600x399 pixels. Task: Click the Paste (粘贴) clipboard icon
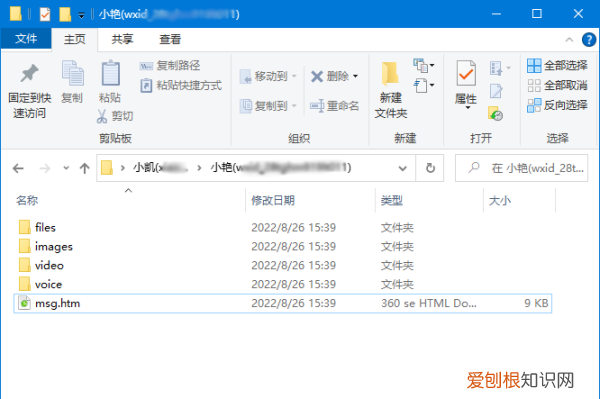click(x=110, y=73)
